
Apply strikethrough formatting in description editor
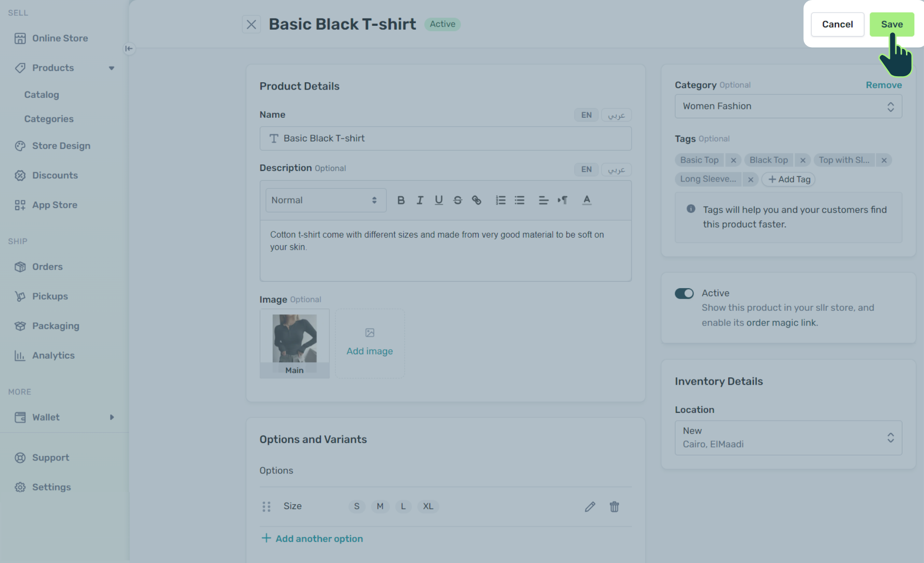[457, 200]
